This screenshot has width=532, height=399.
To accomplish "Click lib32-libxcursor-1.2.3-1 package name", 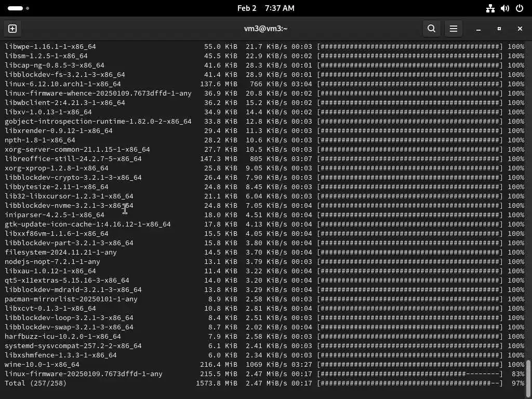I will pos(69,196).
